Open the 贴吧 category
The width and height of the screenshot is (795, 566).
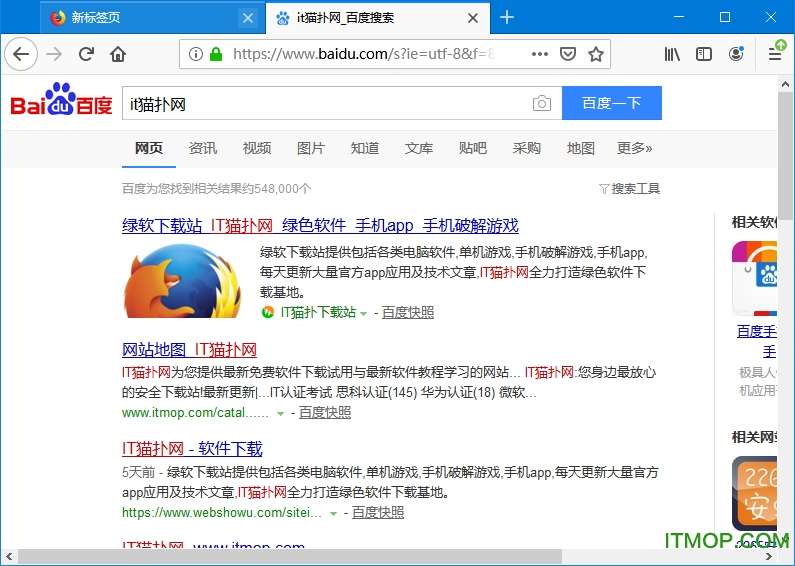[x=473, y=148]
